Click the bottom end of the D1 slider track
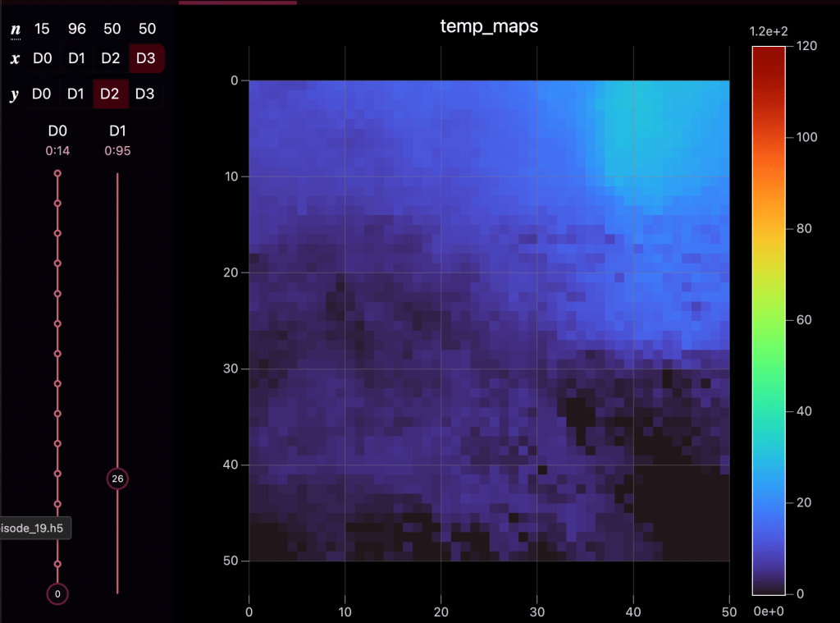Screen dimensions: 840x623 (117, 592)
